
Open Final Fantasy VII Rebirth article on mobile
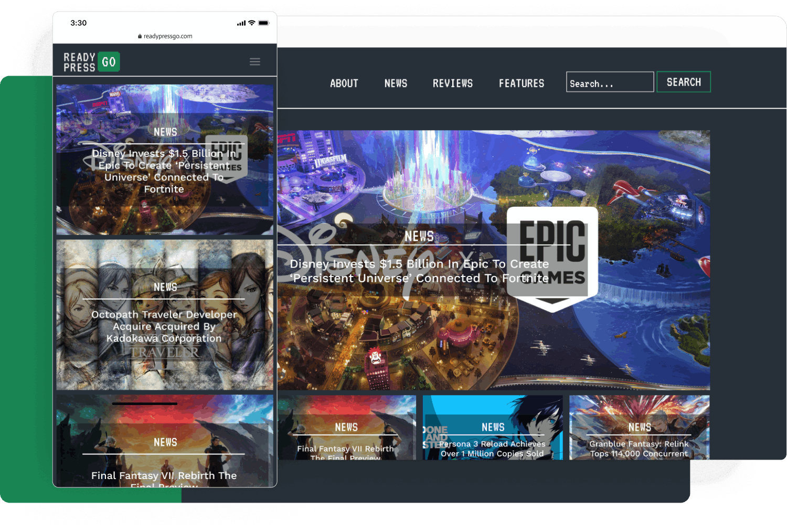click(164, 441)
